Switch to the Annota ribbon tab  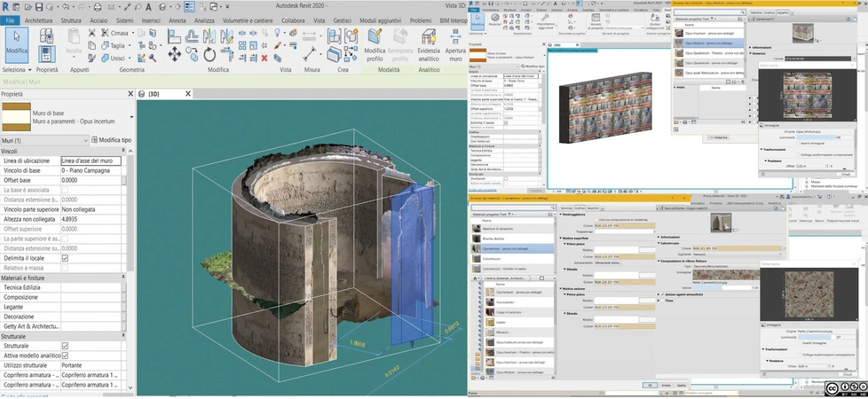[178, 20]
